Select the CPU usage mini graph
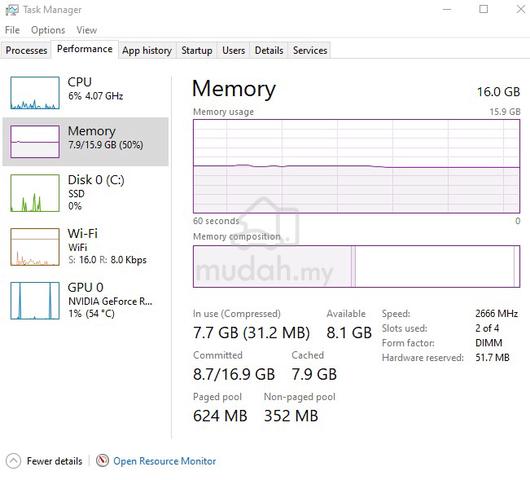Screen dimensions: 530x480 point(35,93)
